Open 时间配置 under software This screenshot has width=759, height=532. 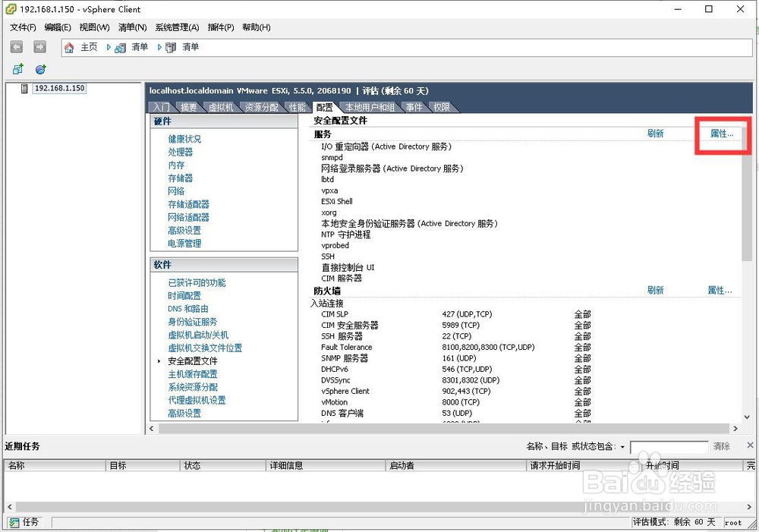(184, 296)
